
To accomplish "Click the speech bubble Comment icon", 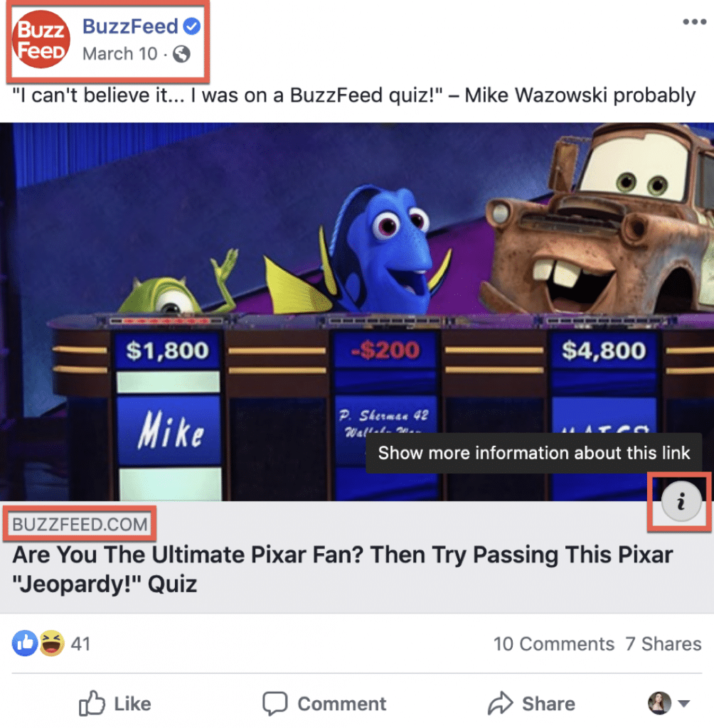I will pyautogui.click(x=275, y=703).
